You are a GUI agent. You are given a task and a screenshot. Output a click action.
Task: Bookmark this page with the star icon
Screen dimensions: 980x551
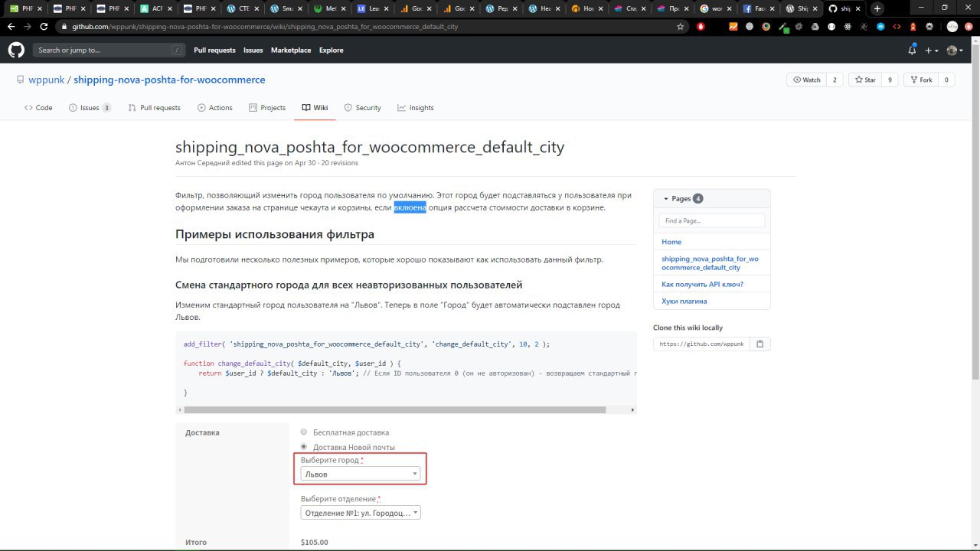click(680, 26)
